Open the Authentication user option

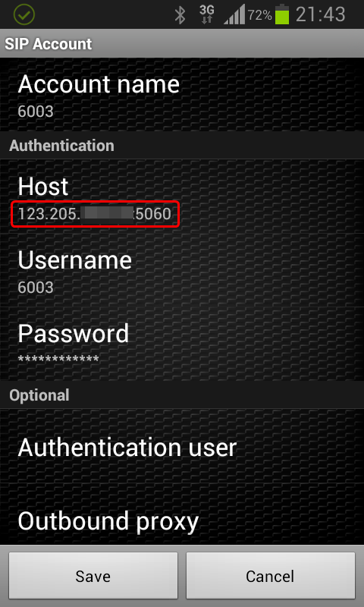click(182, 447)
